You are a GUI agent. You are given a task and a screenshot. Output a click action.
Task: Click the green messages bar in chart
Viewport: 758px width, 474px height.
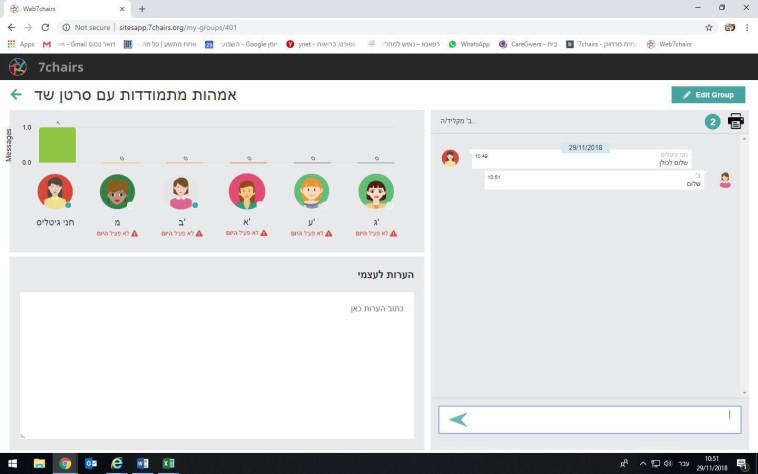click(x=57, y=145)
